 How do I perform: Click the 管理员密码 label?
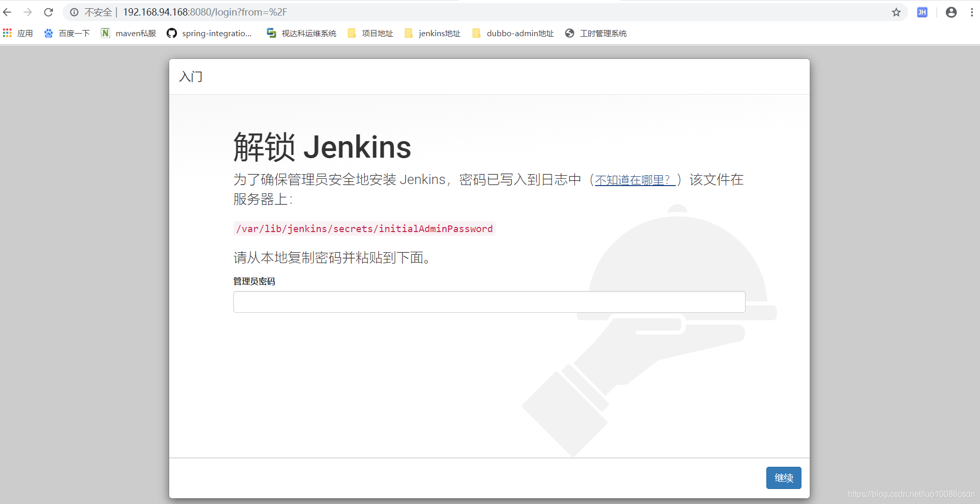click(x=254, y=281)
